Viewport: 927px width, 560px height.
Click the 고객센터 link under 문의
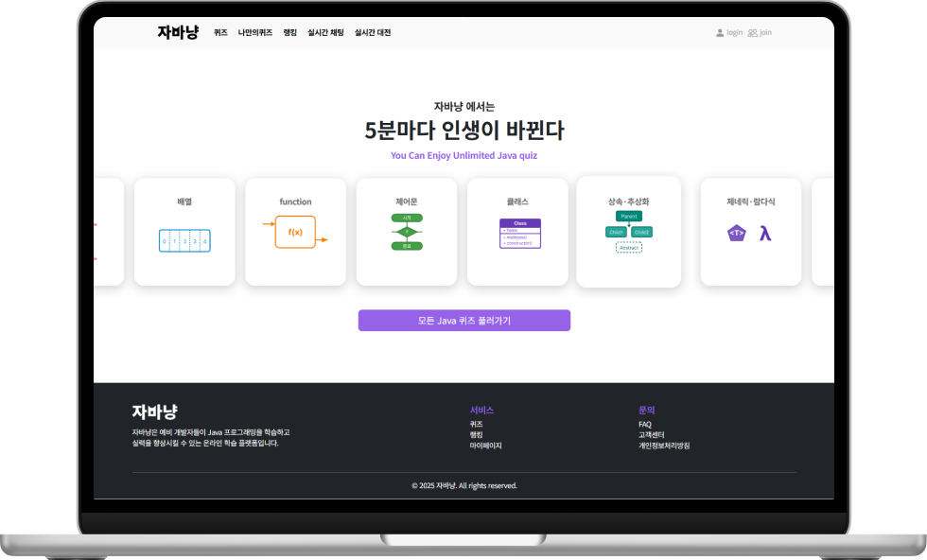tap(653, 435)
